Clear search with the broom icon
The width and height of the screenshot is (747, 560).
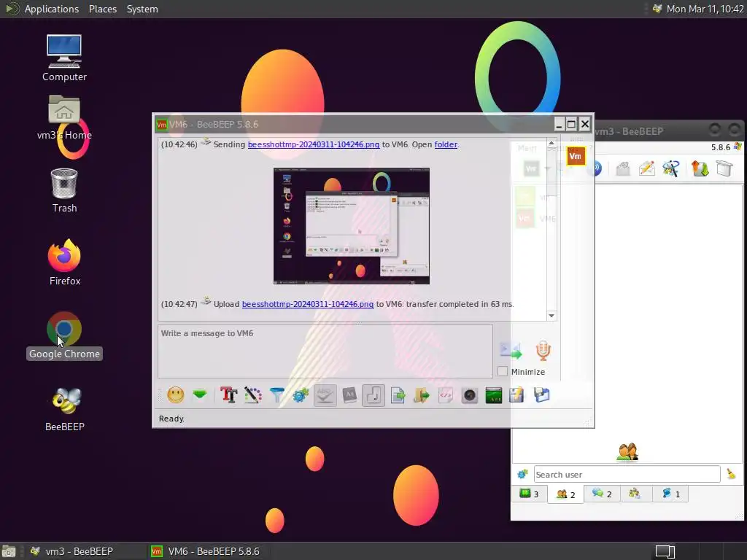(731, 474)
